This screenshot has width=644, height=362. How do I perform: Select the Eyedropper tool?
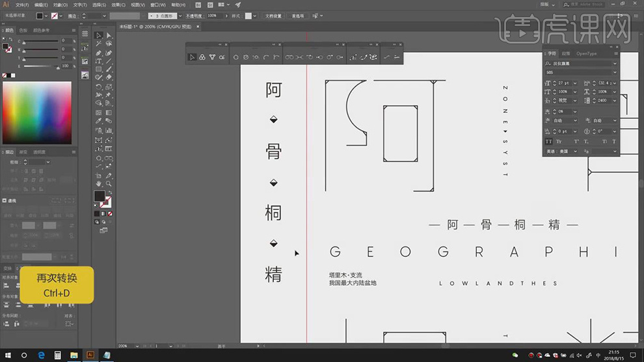(x=99, y=121)
